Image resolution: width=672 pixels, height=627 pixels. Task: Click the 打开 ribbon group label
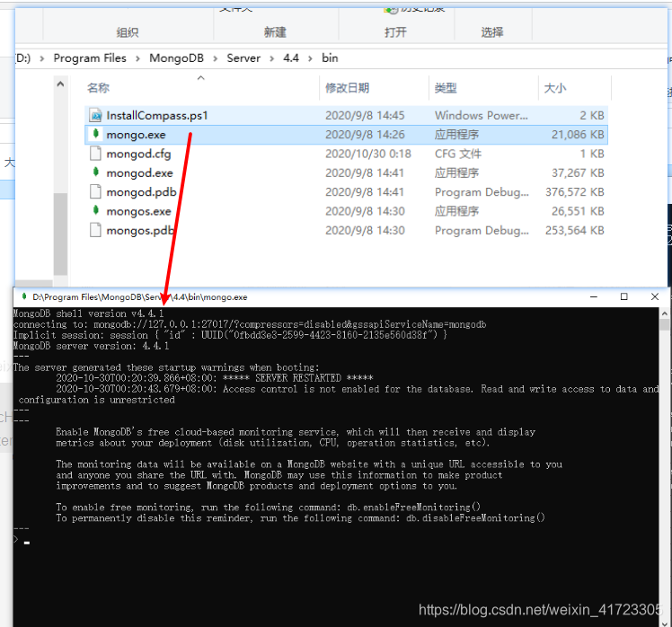coord(395,32)
